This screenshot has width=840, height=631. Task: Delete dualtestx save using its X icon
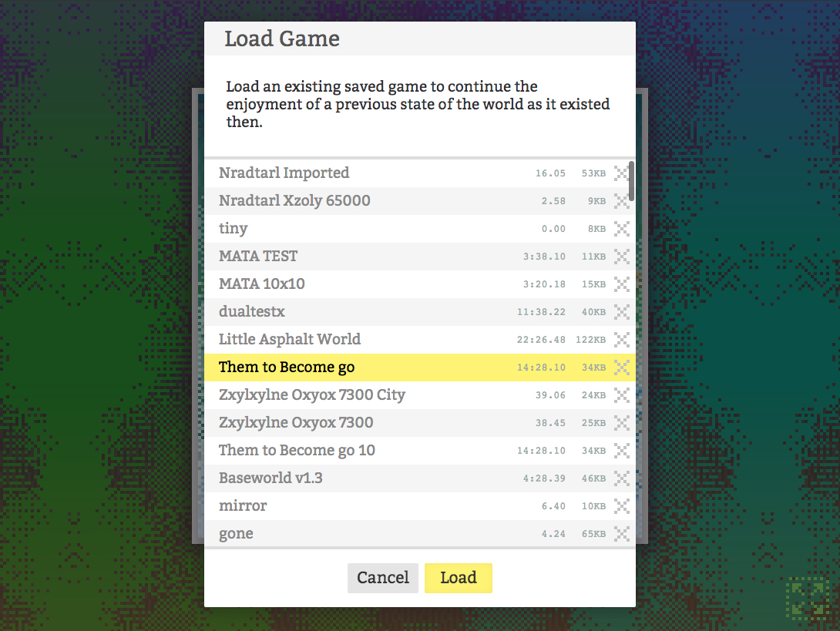pos(621,312)
